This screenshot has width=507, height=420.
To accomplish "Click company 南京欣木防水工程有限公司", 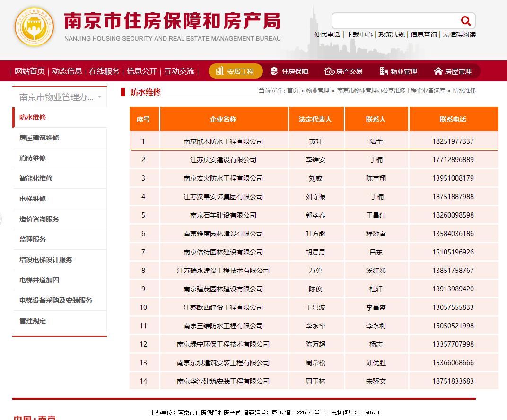I will [223, 141].
